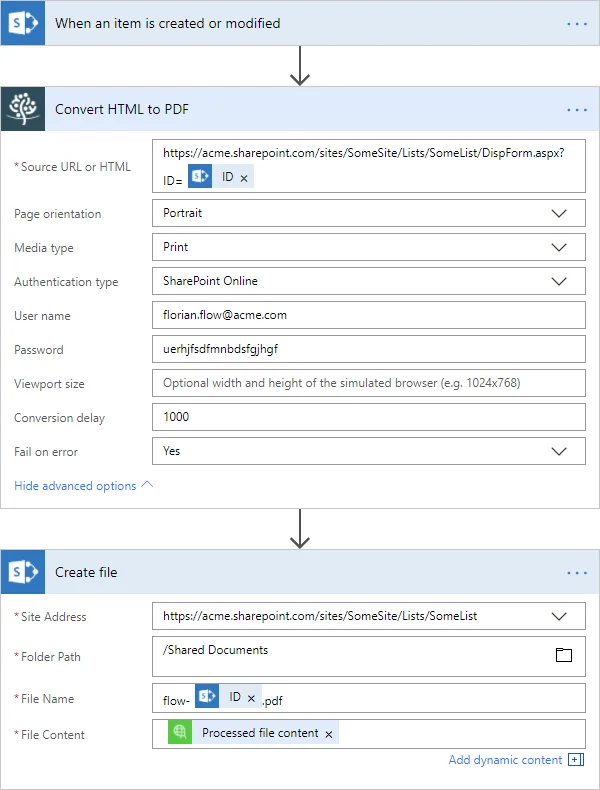Open folder picker for Folder Path
600x790 pixels.
tap(564, 654)
